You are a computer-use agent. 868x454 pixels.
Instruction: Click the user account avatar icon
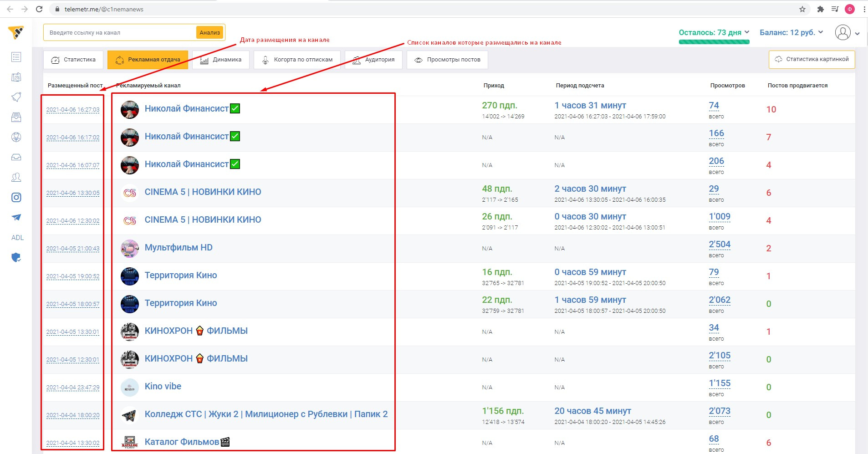843,32
